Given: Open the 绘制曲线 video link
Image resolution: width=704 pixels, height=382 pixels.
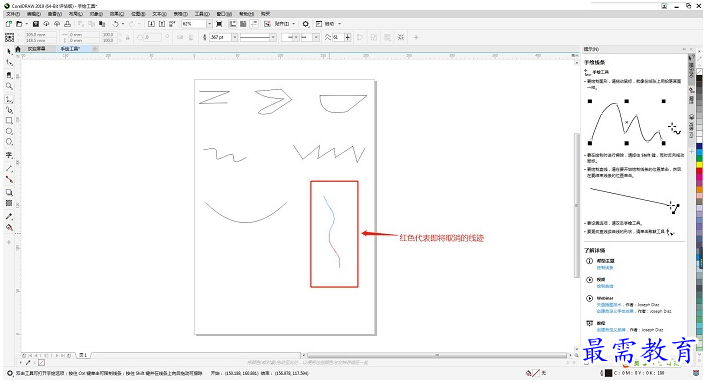Looking at the screenshot, I should 605,286.
